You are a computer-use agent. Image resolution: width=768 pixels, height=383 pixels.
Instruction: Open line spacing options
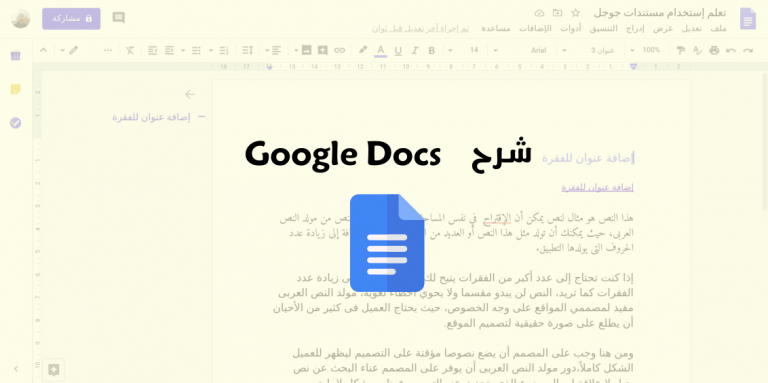coord(247,50)
